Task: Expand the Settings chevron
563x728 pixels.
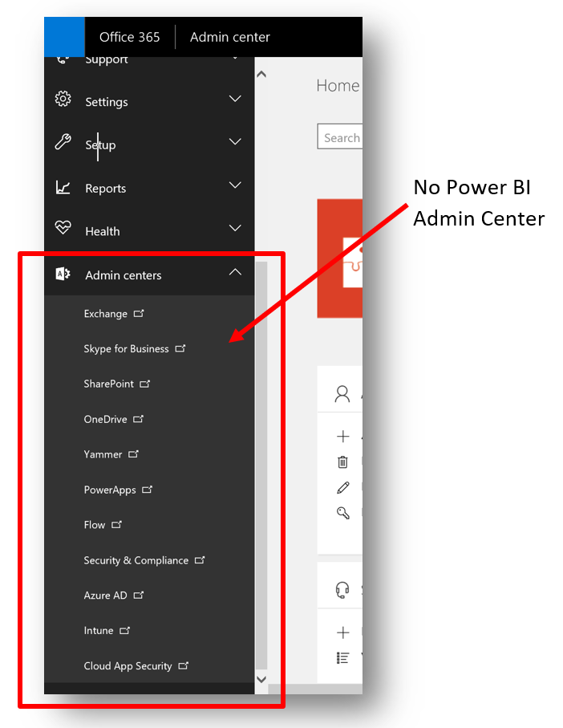Action: point(235,99)
